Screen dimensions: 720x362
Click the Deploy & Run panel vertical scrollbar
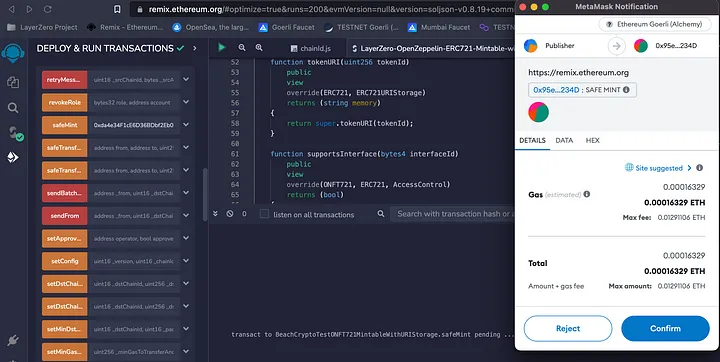click(205, 194)
